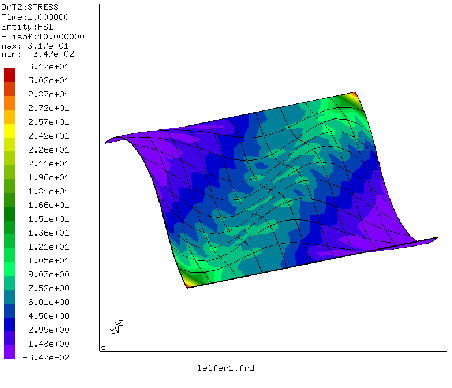Click legend value 1.36e+01
Image resolution: width=452 pixels, height=388 pixels.
(49, 233)
